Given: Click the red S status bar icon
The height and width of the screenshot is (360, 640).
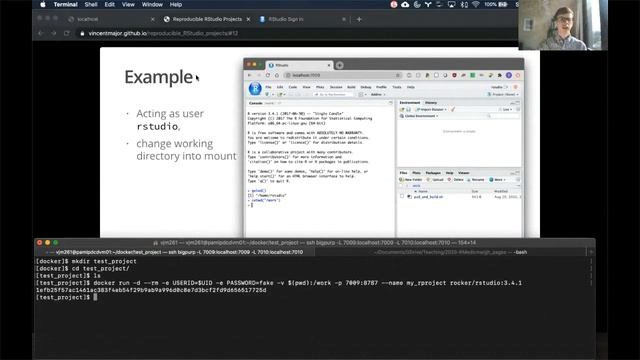Looking at the screenshot, I should tap(393, 4).
